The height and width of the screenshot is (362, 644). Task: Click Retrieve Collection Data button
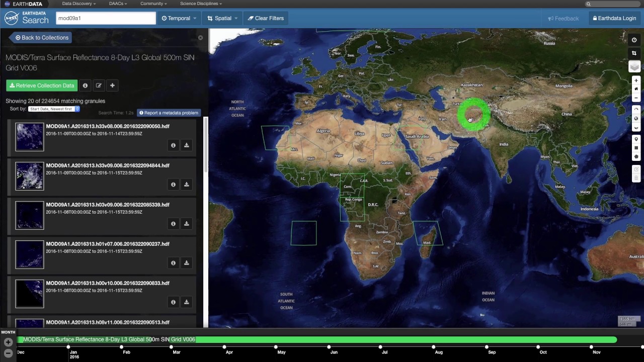[x=42, y=85]
